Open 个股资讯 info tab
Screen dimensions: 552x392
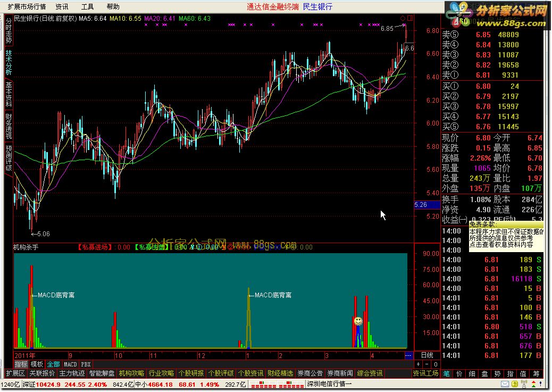click(x=250, y=373)
